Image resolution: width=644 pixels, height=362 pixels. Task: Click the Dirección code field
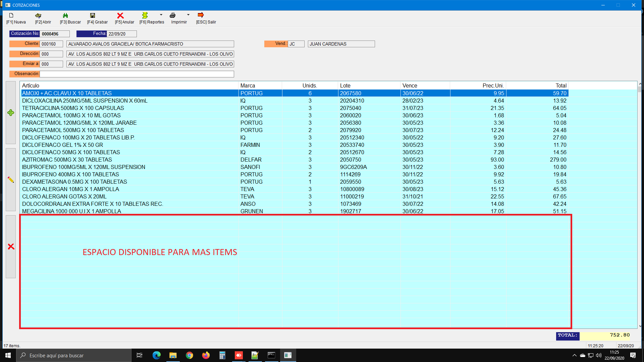51,54
